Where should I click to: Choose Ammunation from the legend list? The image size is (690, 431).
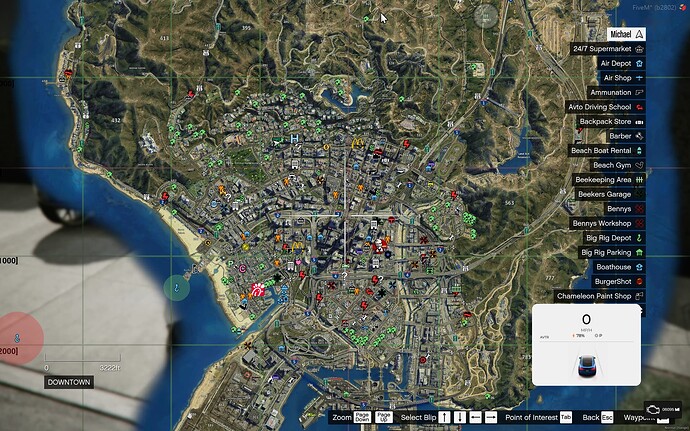[x=616, y=92]
